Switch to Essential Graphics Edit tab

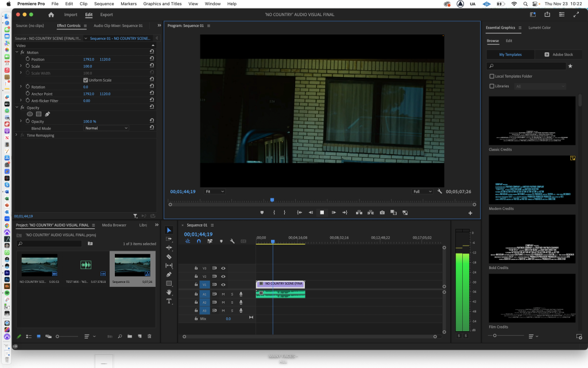click(x=509, y=41)
